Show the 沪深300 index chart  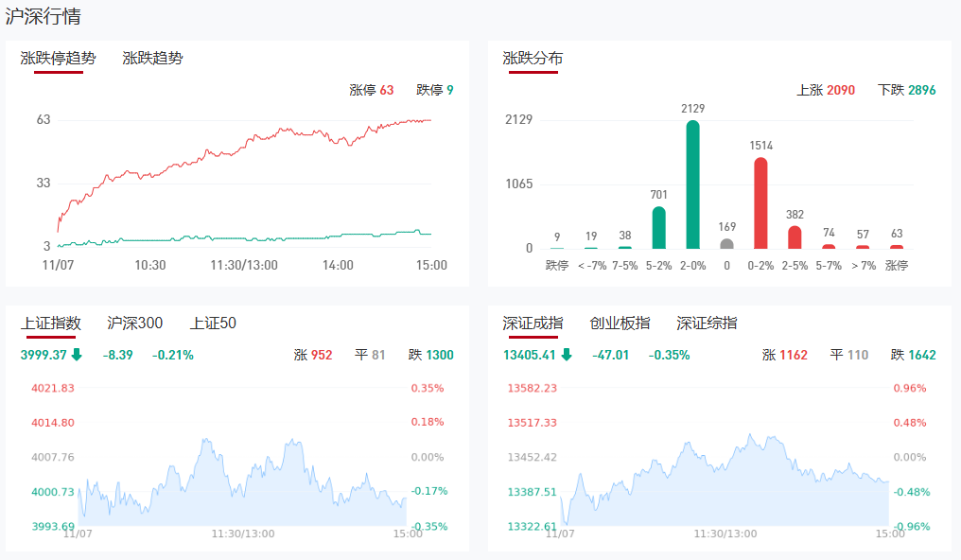(134, 324)
